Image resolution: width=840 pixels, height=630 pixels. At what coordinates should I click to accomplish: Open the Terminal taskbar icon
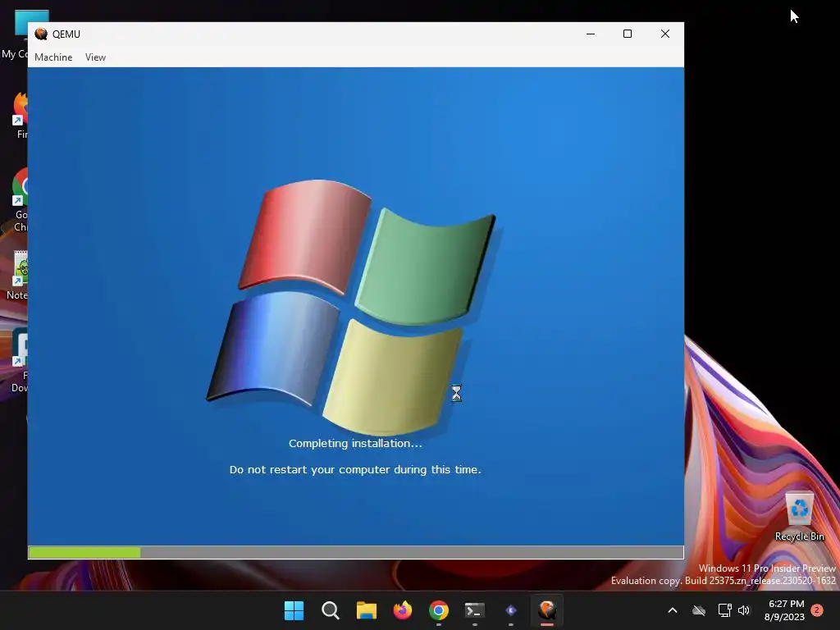(475, 610)
